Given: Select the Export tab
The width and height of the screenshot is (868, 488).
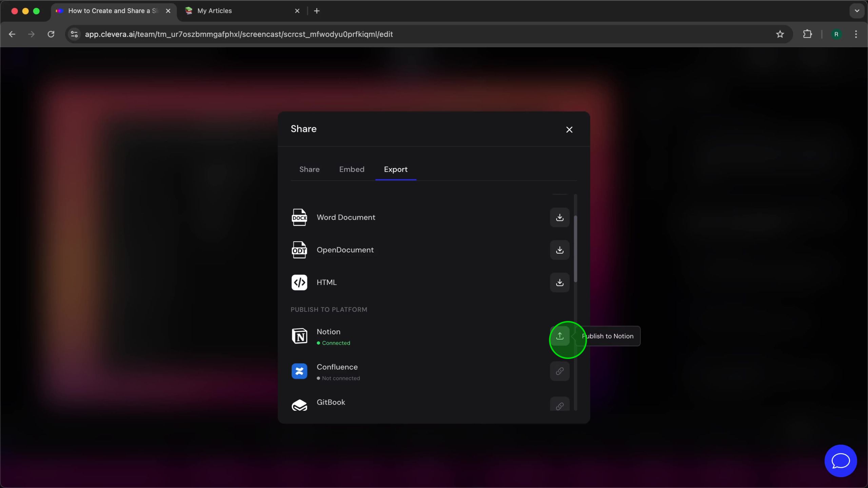Looking at the screenshot, I should click(395, 169).
